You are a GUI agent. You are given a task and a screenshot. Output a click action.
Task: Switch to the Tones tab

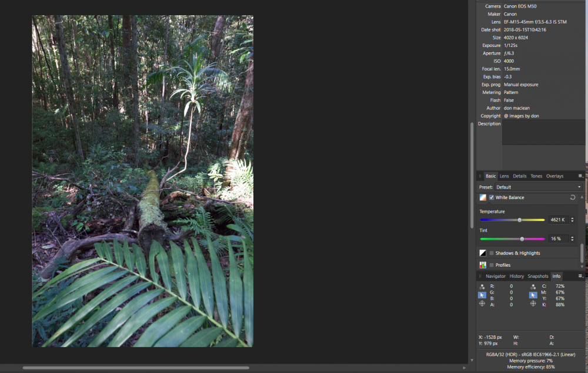tap(536, 176)
